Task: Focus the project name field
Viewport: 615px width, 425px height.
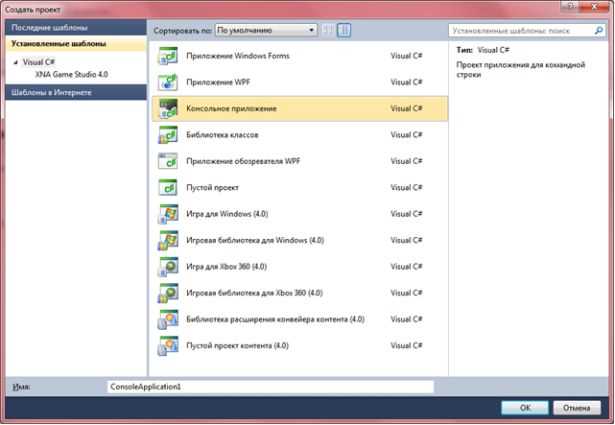Action: click(x=270, y=387)
